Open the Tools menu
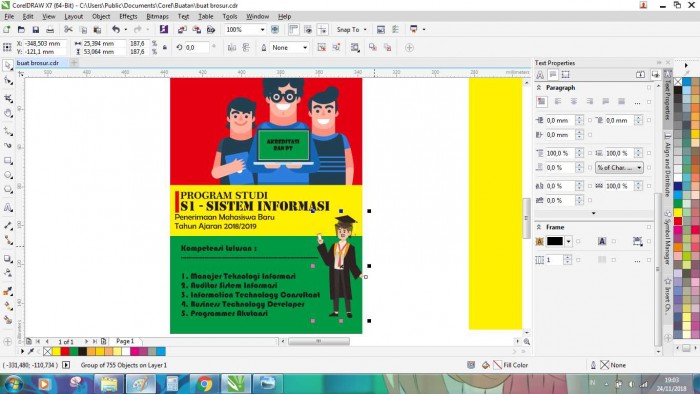700x394 pixels. click(229, 17)
